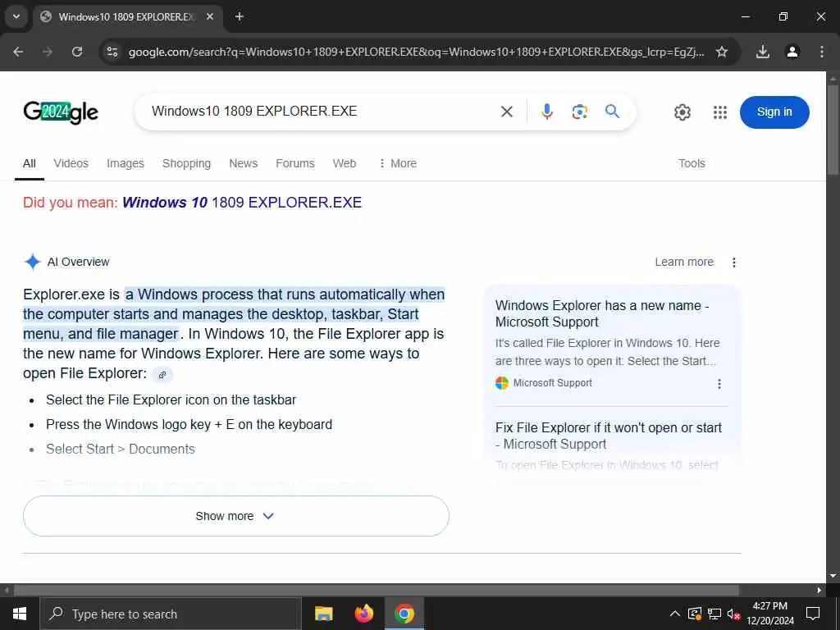Go back to previous page
This screenshot has height=630, width=840.
point(18,52)
